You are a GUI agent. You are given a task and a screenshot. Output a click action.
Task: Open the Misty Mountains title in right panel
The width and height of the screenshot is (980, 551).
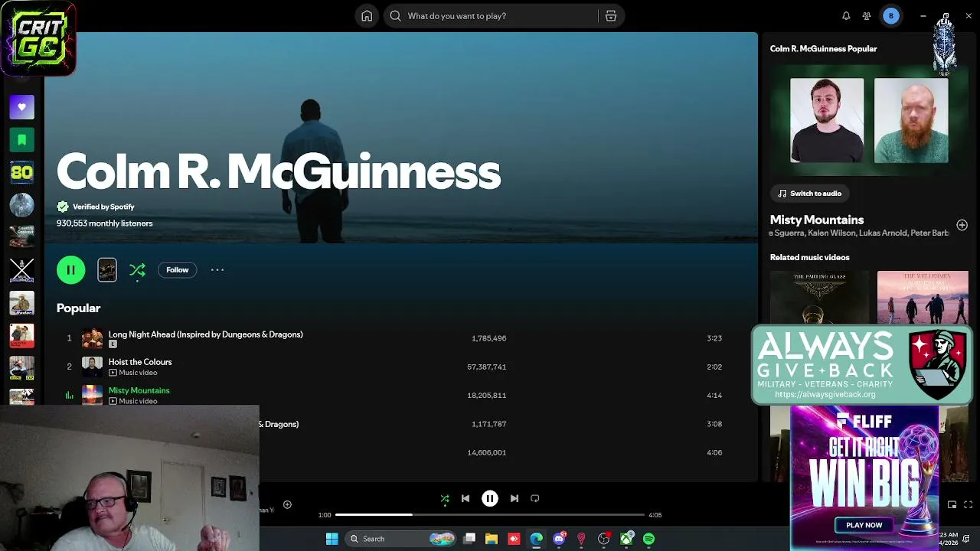[x=817, y=220]
